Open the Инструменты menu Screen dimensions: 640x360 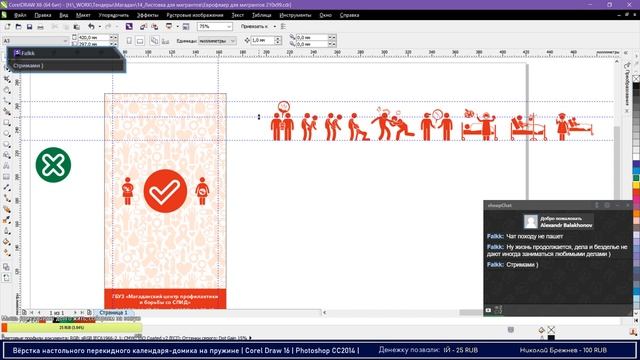pyautogui.click(x=295, y=15)
